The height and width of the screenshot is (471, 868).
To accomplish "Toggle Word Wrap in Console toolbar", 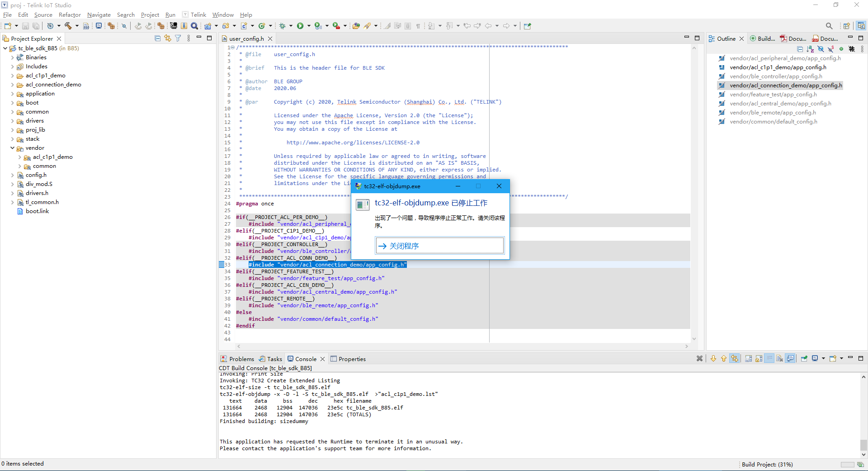I will click(769, 358).
